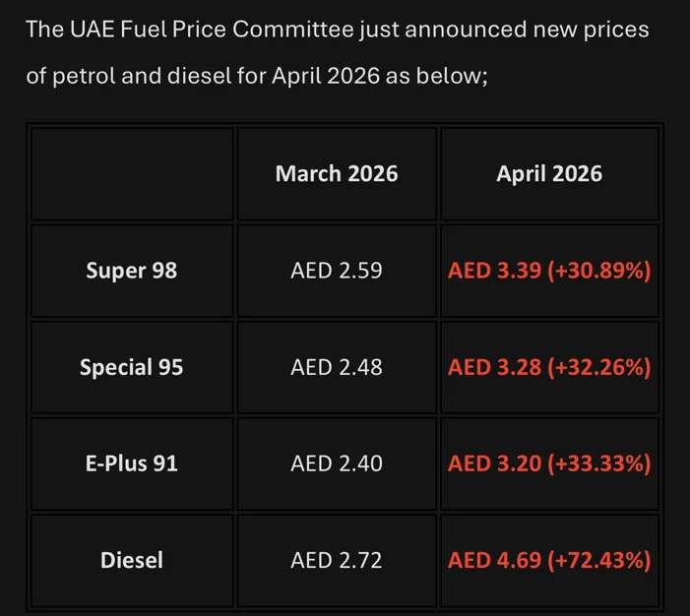Click the AED 2.40 March price
The width and height of the screenshot is (690, 616).
pyautogui.click(x=337, y=463)
